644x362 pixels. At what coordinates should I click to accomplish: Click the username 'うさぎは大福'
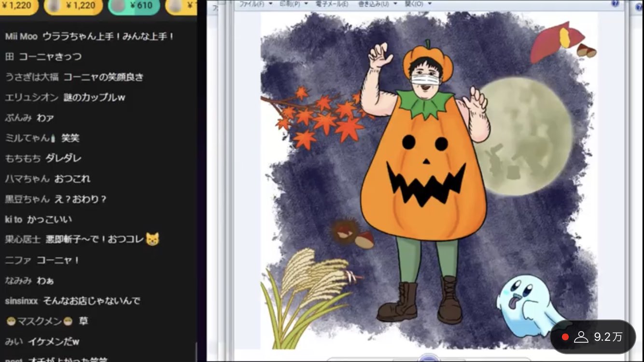(x=31, y=77)
